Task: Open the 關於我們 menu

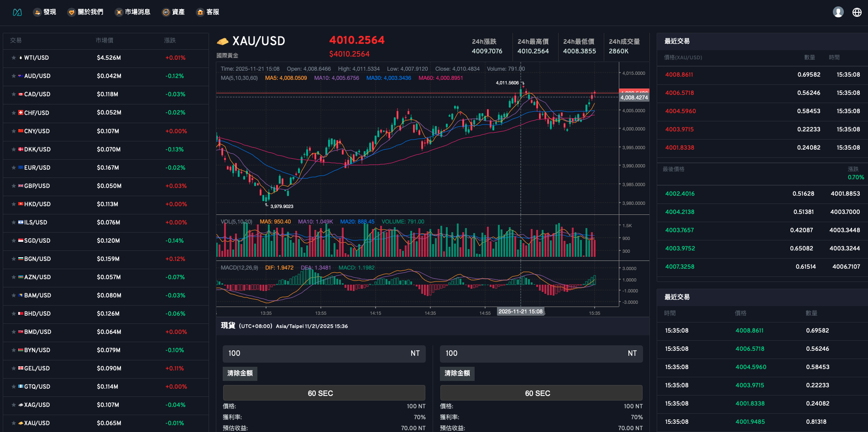Action: point(85,12)
